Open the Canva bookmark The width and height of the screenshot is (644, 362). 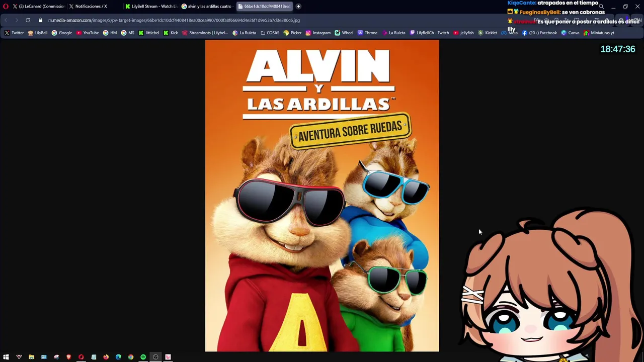click(x=570, y=33)
